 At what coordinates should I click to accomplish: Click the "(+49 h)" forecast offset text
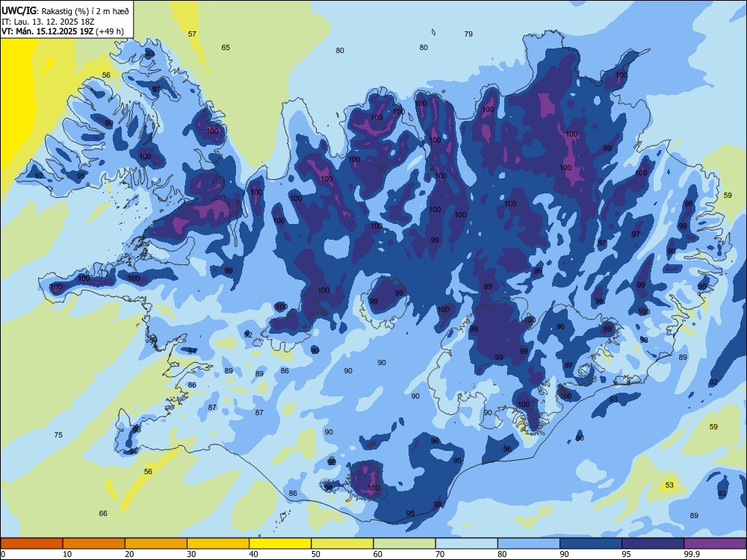110,31
